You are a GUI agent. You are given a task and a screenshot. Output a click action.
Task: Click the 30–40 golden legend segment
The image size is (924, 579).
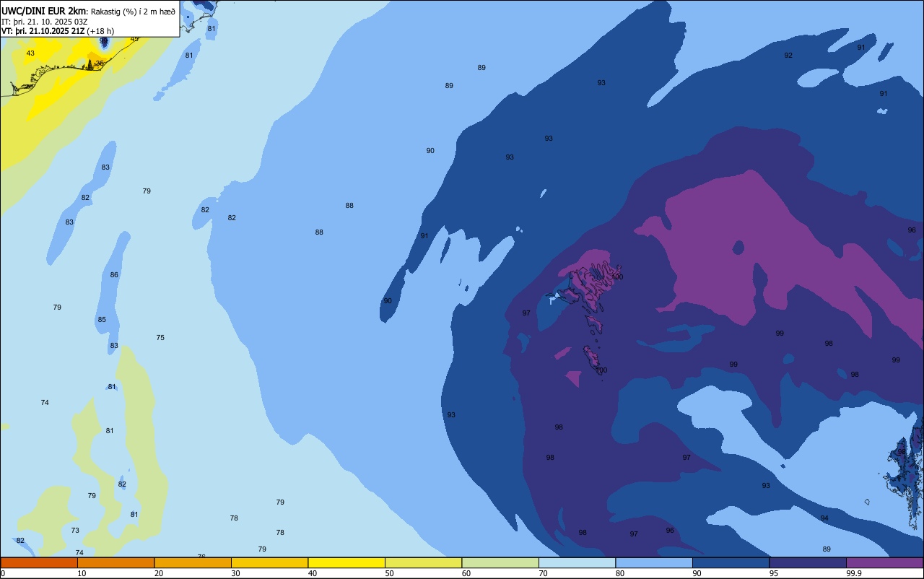(269, 562)
